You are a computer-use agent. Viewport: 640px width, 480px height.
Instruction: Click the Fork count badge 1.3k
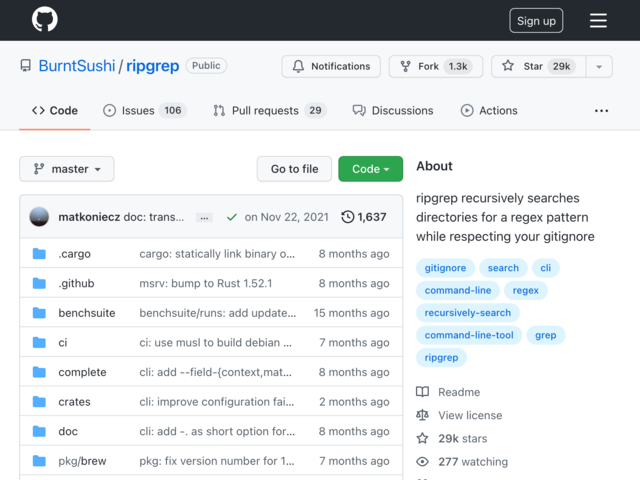[458, 66]
